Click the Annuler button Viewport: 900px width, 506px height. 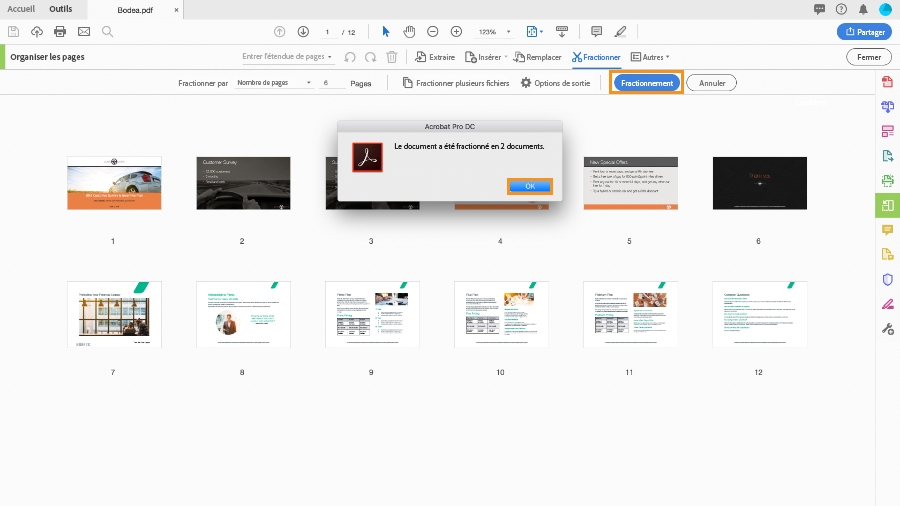(712, 83)
